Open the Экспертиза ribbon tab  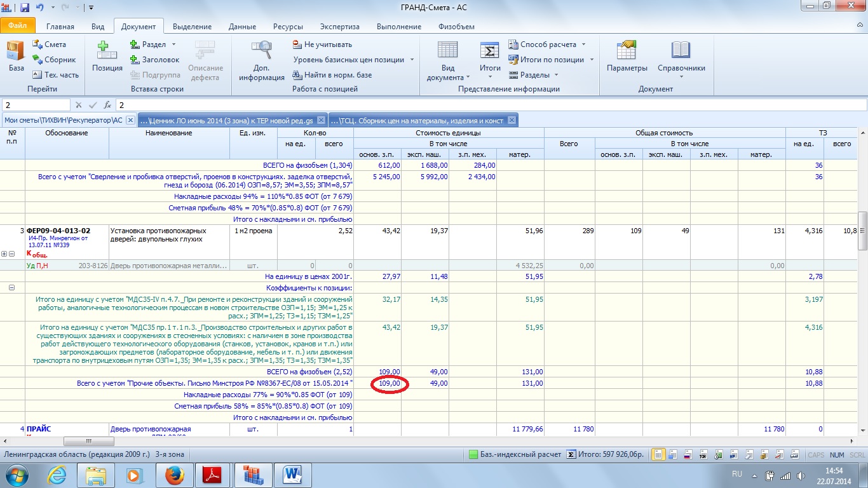(339, 27)
